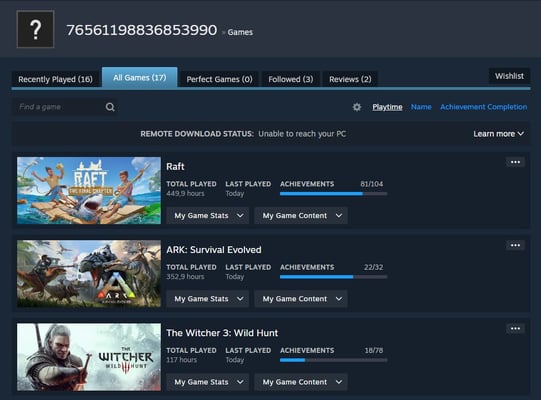Click The Witcher 3: Wild Hunt title
The image size is (541, 400).
pos(222,333)
